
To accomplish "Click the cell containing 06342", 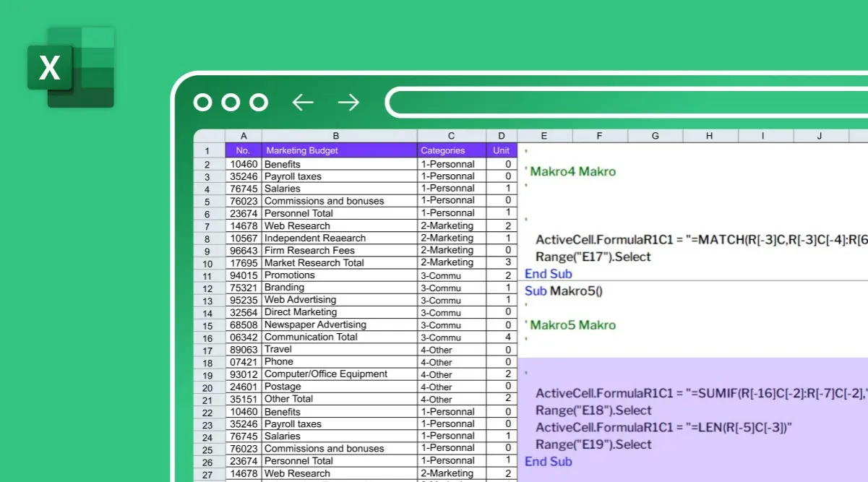I will [x=244, y=337].
